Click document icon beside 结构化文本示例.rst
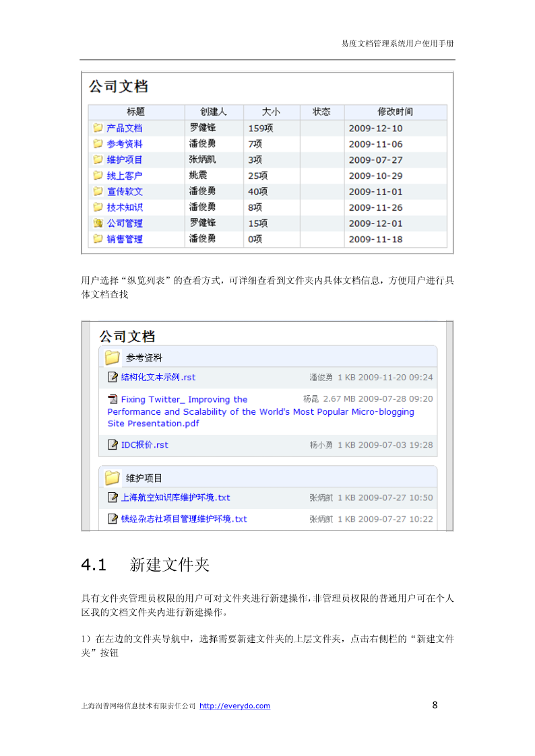 pyautogui.click(x=113, y=377)
